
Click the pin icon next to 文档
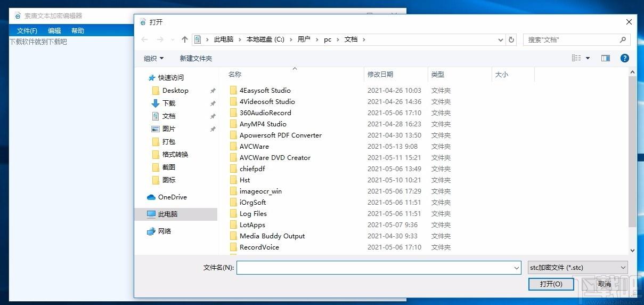213,116
